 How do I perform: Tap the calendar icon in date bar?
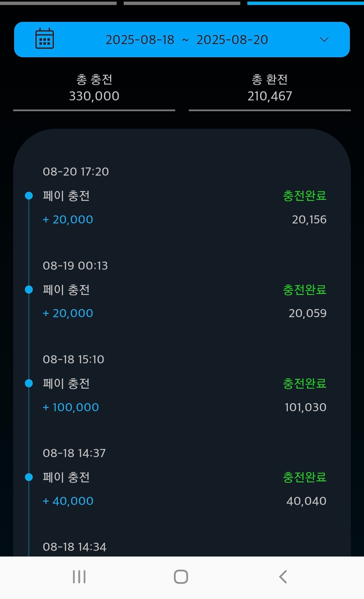click(44, 39)
